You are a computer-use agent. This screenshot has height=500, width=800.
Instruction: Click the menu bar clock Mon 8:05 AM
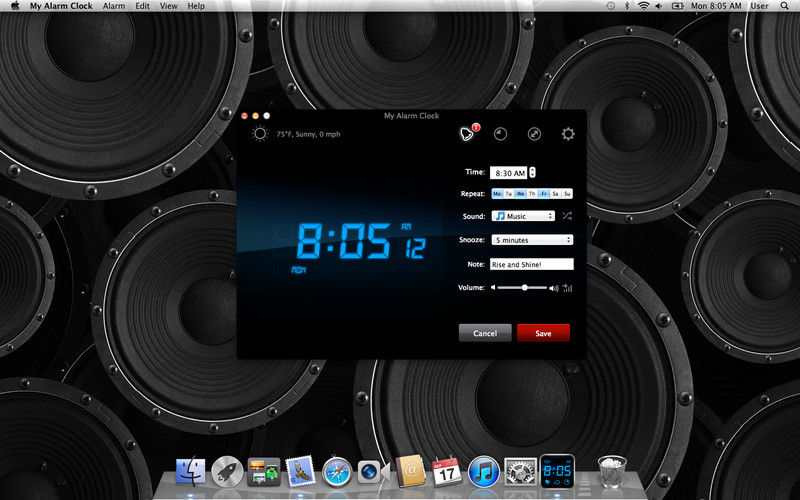716,6
